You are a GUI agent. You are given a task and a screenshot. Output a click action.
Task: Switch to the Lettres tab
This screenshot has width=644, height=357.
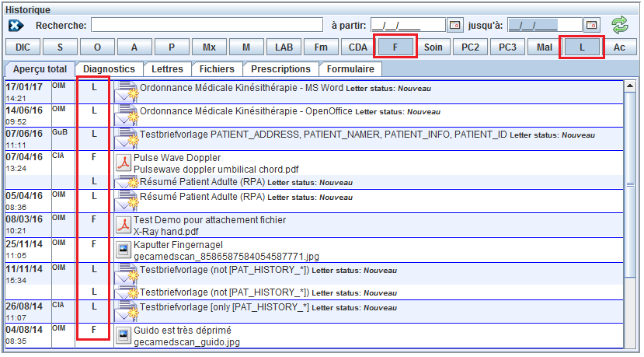coord(167,69)
